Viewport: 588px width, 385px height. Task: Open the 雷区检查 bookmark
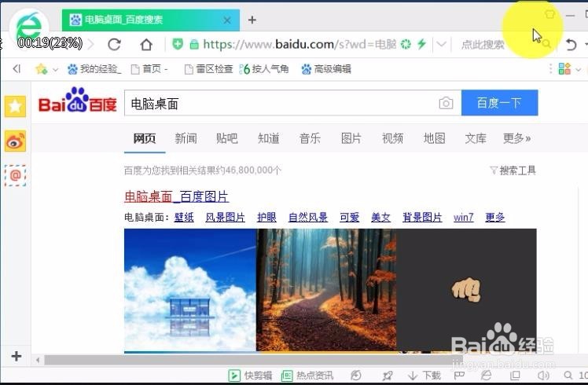pos(208,68)
